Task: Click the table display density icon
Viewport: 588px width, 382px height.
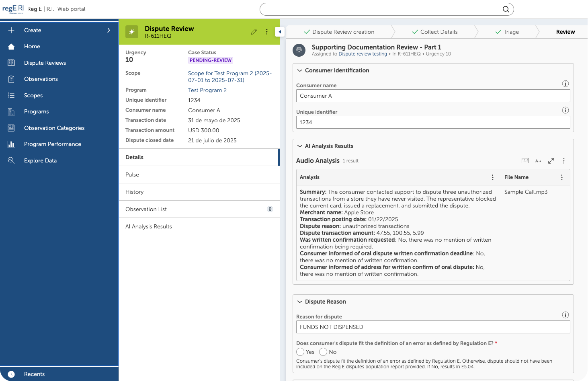Action: [x=525, y=160]
